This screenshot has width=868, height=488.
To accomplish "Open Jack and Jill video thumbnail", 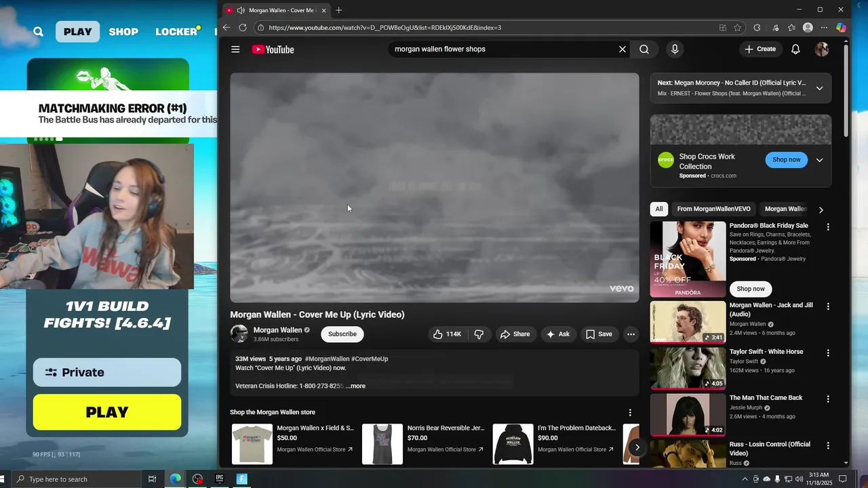I will click(x=688, y=322).
